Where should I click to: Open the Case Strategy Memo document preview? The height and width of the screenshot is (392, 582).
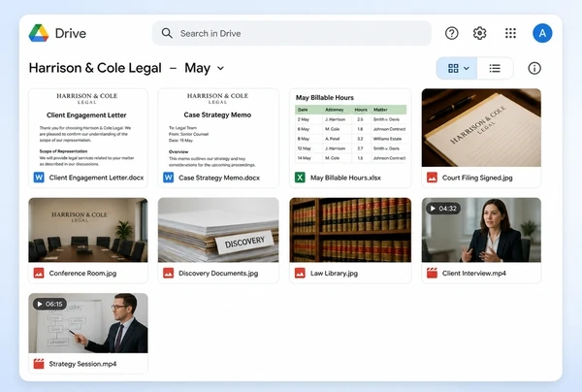click(218, 128)
